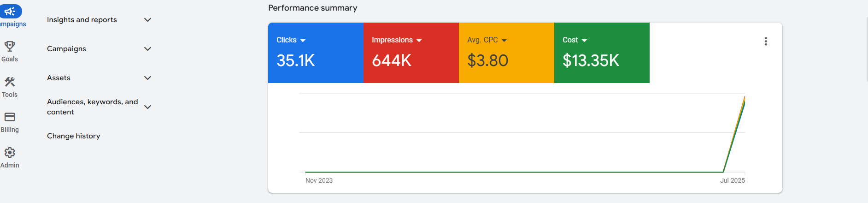The height and width of the screenshot is (203, 868).
Task: Open the Admin gear icon
Action: pyautogui.click(x=10, y=152)
